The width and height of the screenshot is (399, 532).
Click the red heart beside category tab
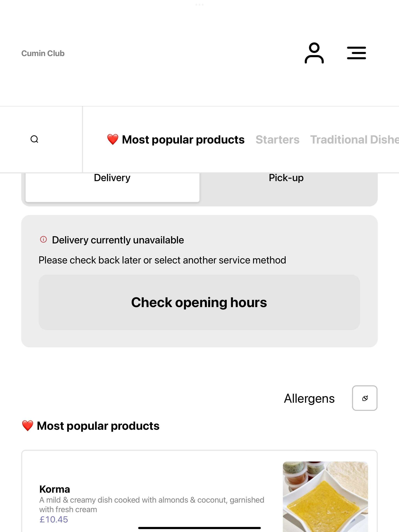113,139
